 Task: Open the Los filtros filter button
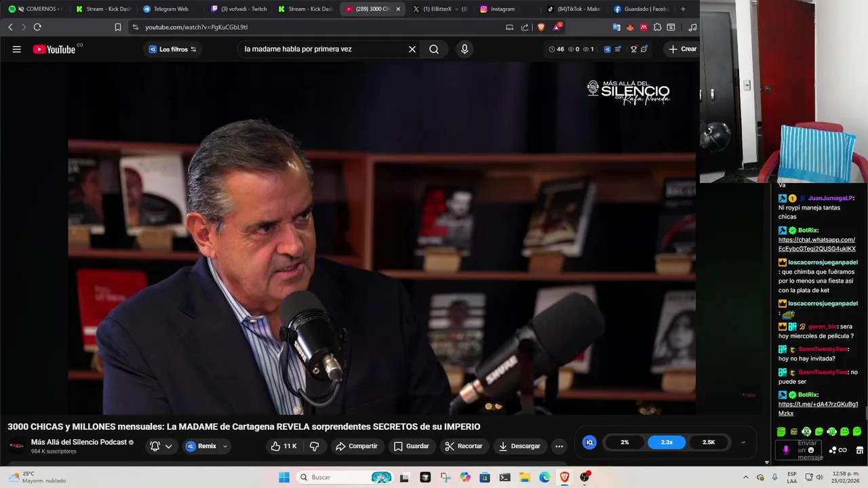click(172, 49)
